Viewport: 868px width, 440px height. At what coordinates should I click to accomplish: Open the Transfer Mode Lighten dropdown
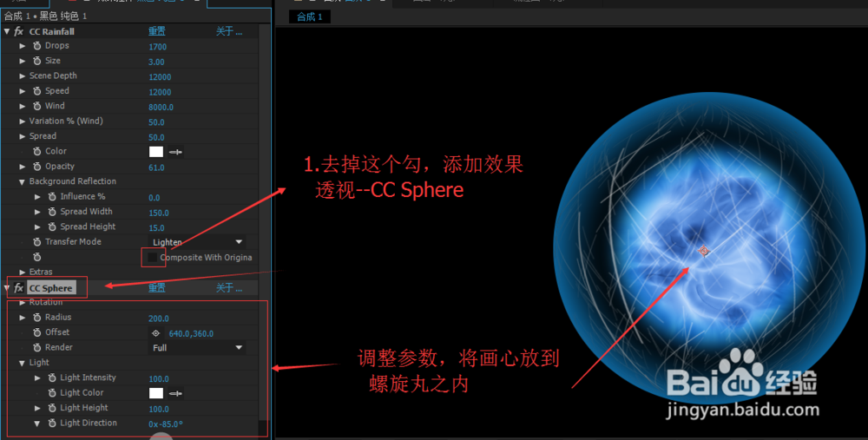[197, 242]
